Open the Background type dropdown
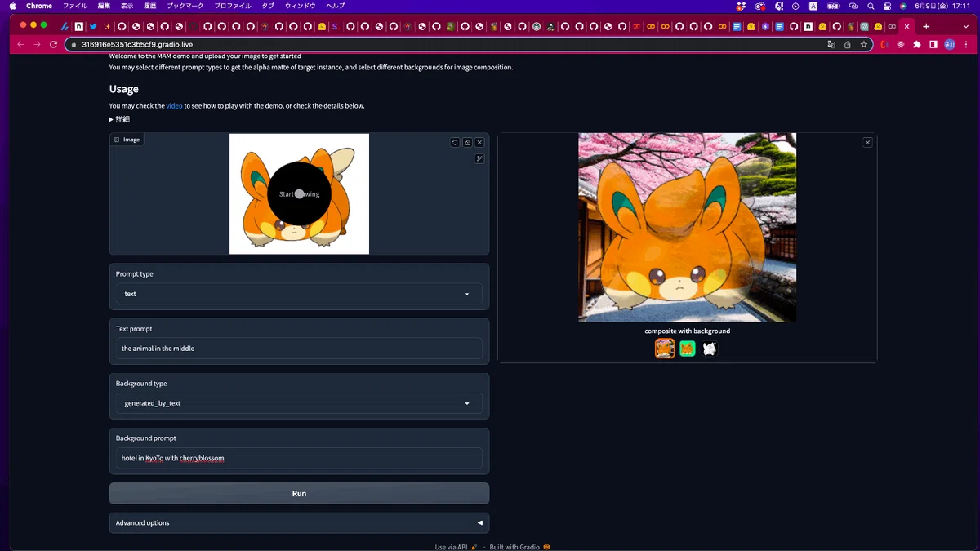 click(299, 403)
